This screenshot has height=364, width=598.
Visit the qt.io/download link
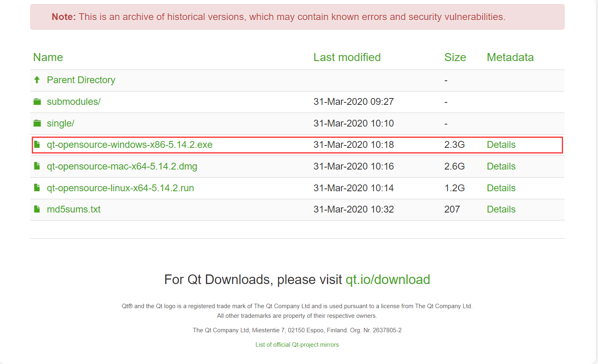[388, 280]
